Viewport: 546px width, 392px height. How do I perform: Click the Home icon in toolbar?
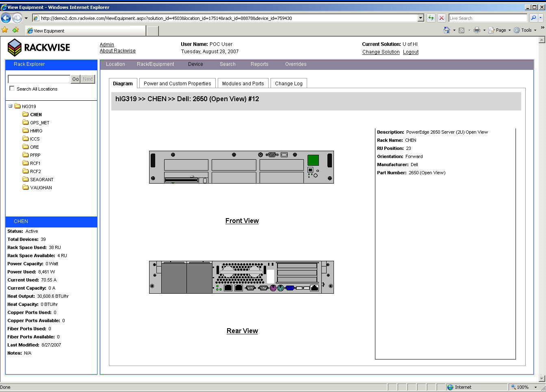tap(447, 30)
